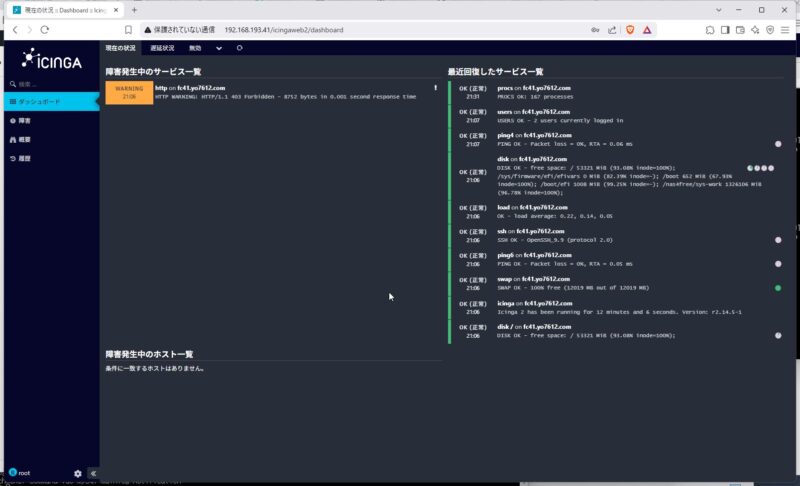
Task: Open the Brave Wallet icon
Action: click(740, 30)
